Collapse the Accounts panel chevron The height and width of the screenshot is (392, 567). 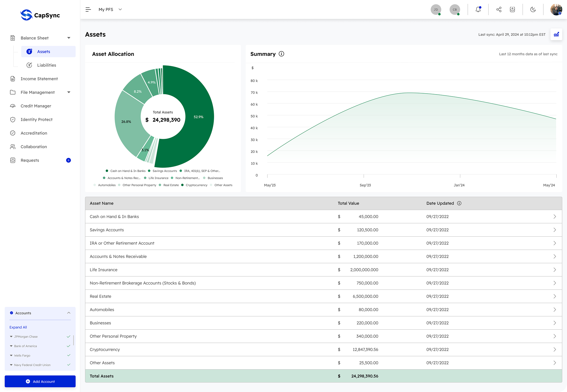tap(69, 313)
